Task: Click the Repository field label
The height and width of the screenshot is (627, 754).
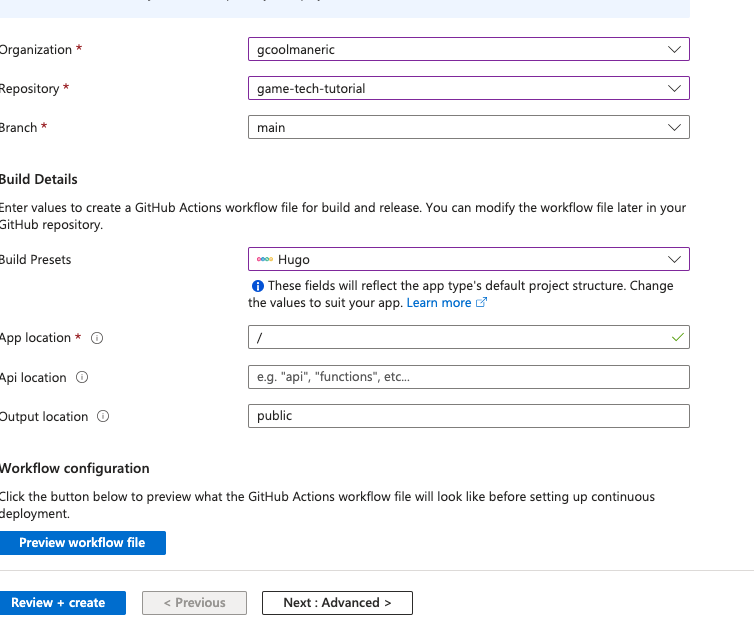Action: click(x=29, y=89)
